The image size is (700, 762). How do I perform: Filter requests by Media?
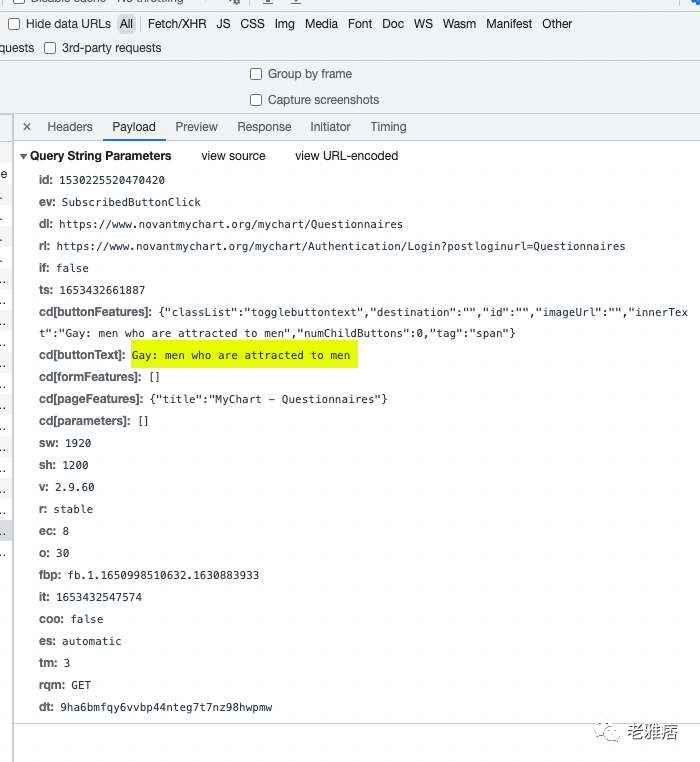click(321, 24)
